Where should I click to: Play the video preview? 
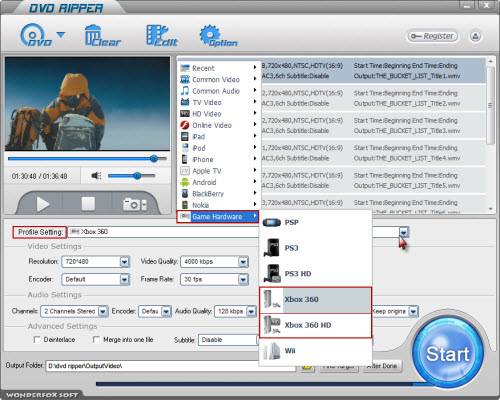click(x=43, y=204)
